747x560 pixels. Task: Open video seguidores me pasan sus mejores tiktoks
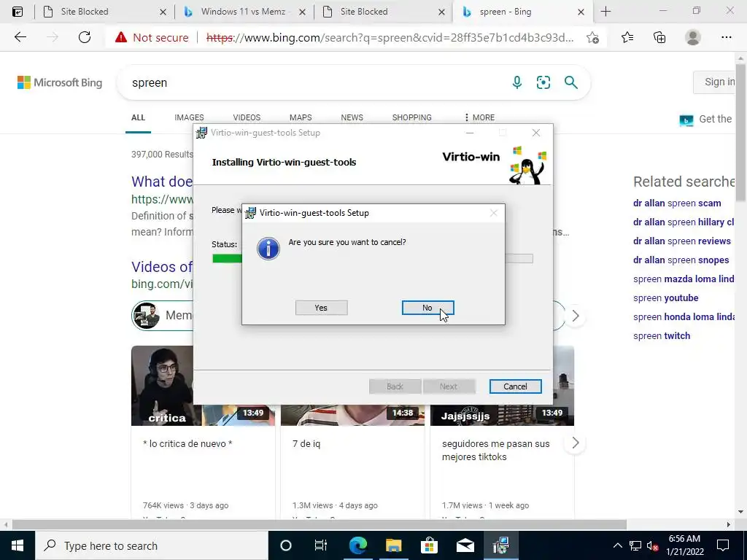pos(495,450)
